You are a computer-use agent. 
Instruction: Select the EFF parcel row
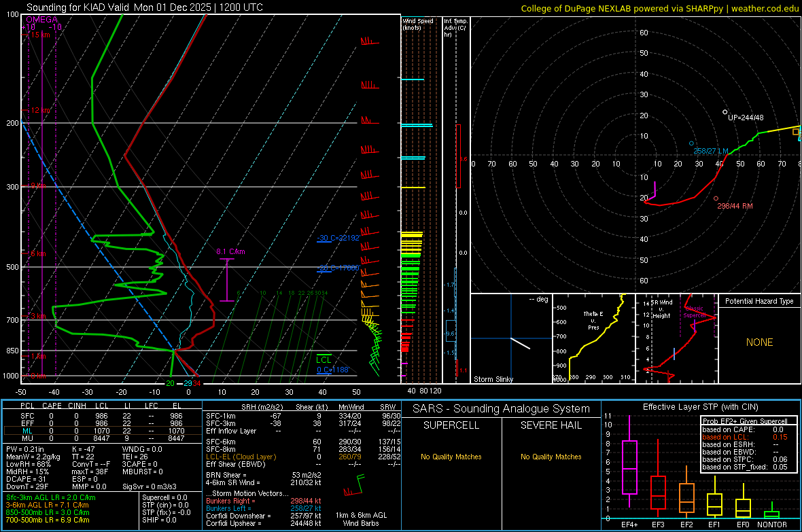click(102, 423)
